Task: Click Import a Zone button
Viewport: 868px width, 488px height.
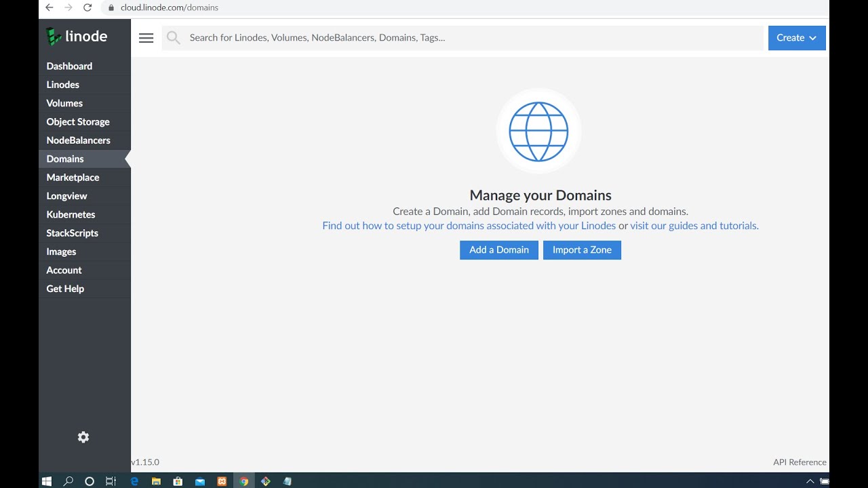Action: (x=582, y=250)
